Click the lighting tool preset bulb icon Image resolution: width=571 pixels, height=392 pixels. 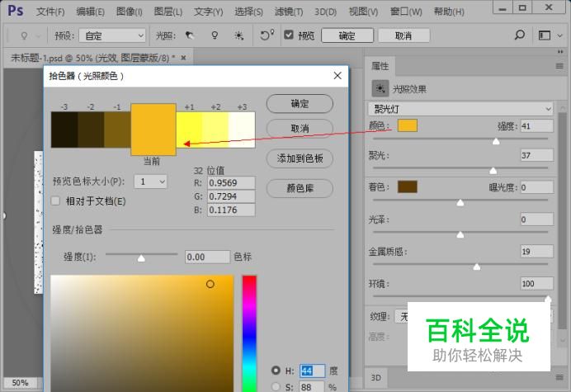(24, 35)
